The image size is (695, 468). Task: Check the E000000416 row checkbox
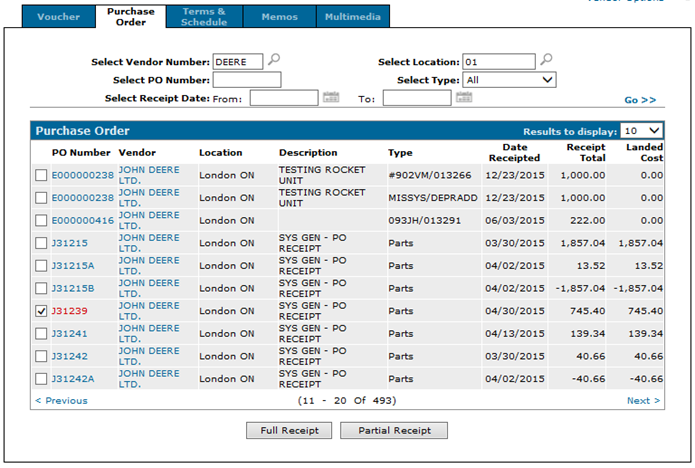pyautogui.click(x=41, y=220)
